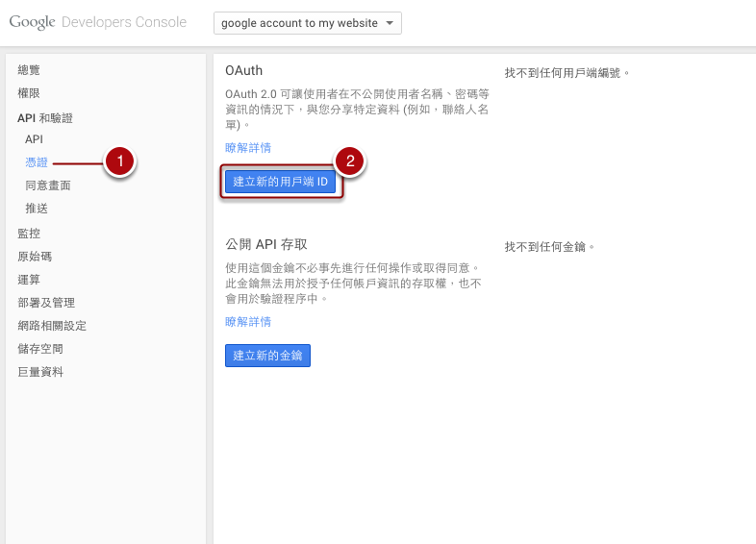Click 瞭解詳情 link under OAuth
756x544 pixels.
tap(248, 148)
